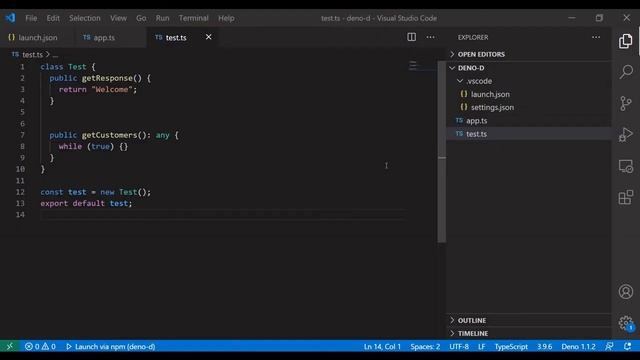Open the Source Control view
Image resolution: width=640 pixels, height=360 pixels.
[x=625, y=103]
